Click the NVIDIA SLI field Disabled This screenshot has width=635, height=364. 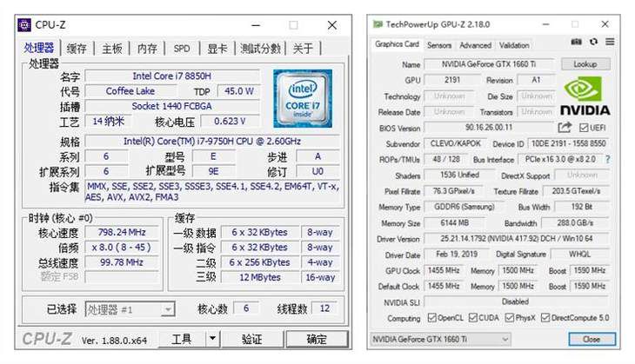[516, 301]
